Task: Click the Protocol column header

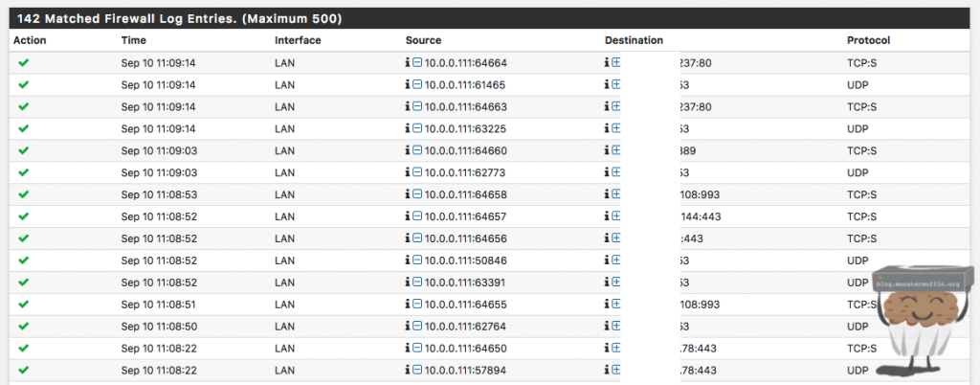Action: click(869, 40)
